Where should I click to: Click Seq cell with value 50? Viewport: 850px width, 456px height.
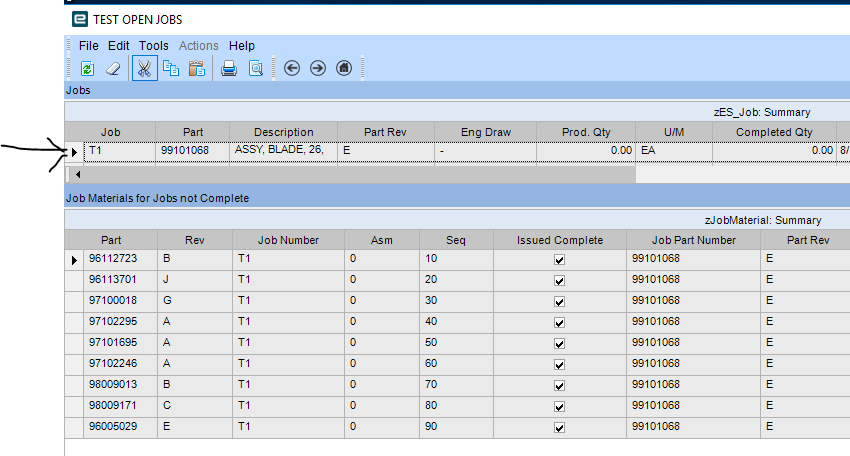pos(456,344)
